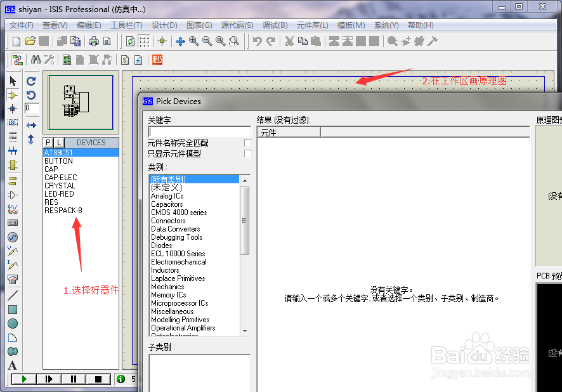Open design with the folder icon
This screenshot has height=392, width=562.
(x=30, y=41)
